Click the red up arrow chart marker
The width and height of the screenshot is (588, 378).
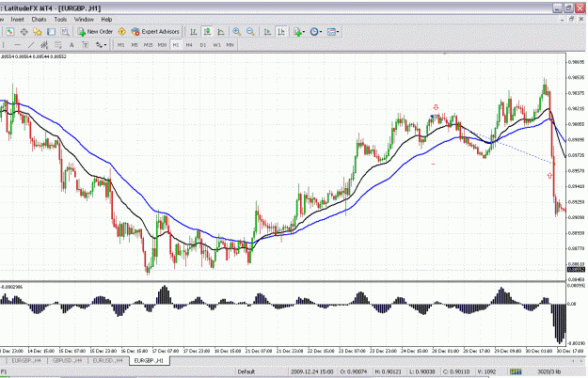click(549, 175)
